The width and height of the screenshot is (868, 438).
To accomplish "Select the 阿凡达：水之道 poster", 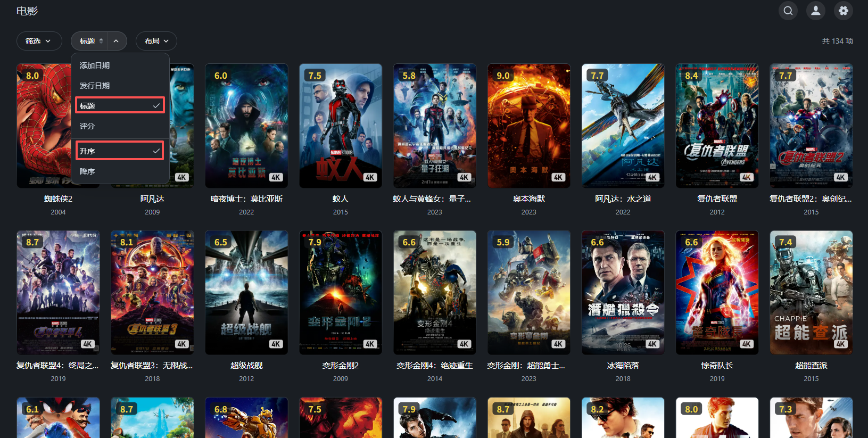I will pos(623,126).
